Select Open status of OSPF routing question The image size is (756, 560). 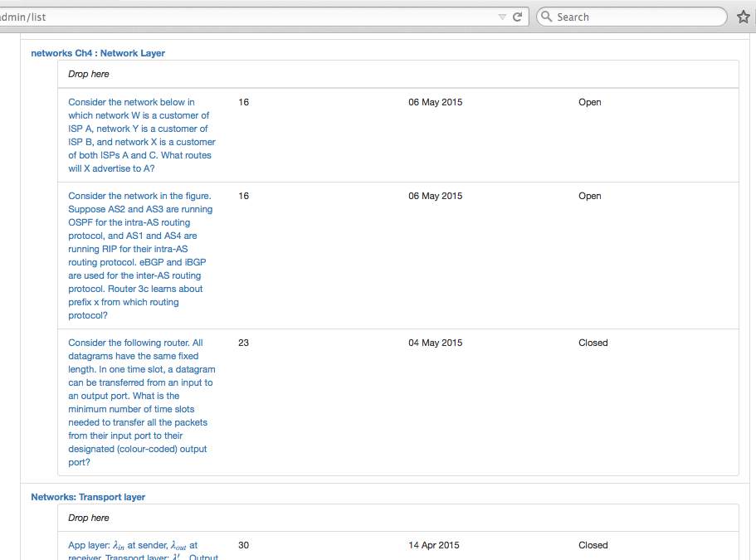590,196
